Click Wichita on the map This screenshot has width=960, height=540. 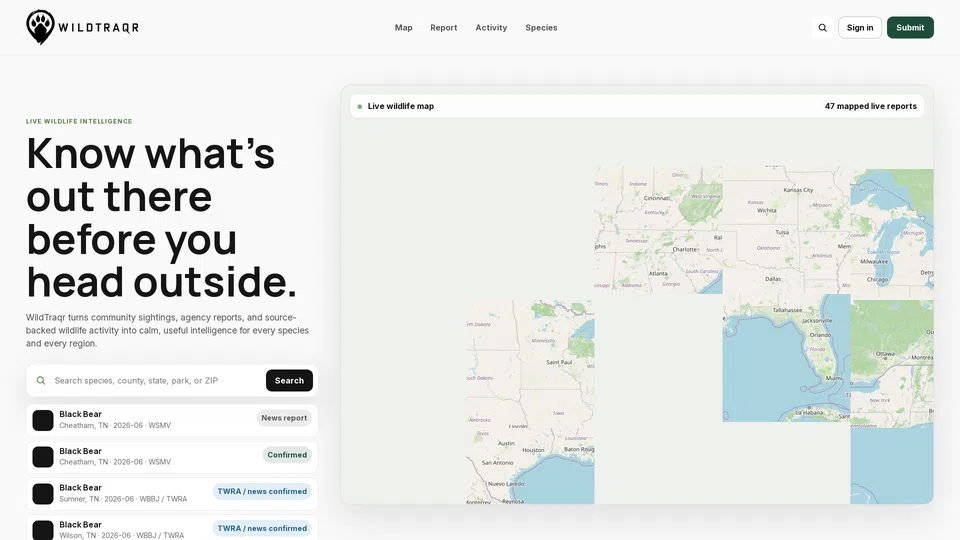pos(767,211)
